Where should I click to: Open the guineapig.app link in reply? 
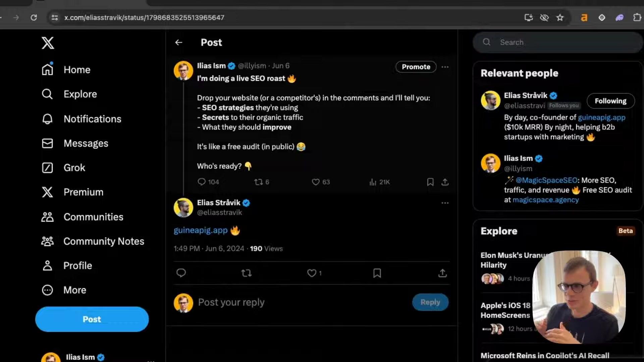tap(201, 230)
